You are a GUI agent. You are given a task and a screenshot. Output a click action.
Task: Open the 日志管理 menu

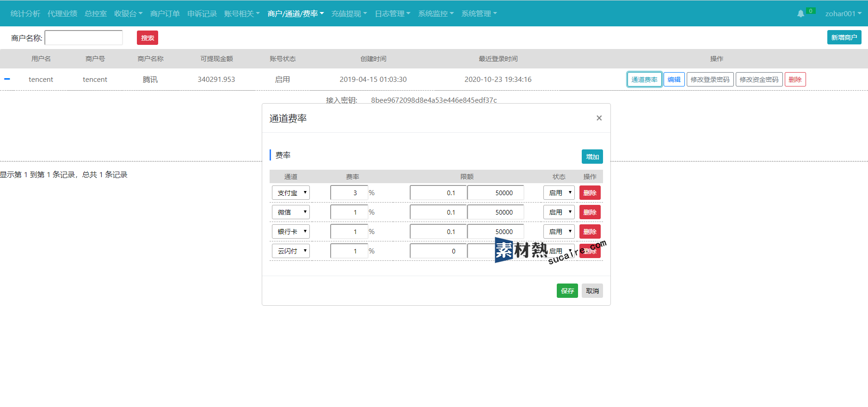point(393,14)
